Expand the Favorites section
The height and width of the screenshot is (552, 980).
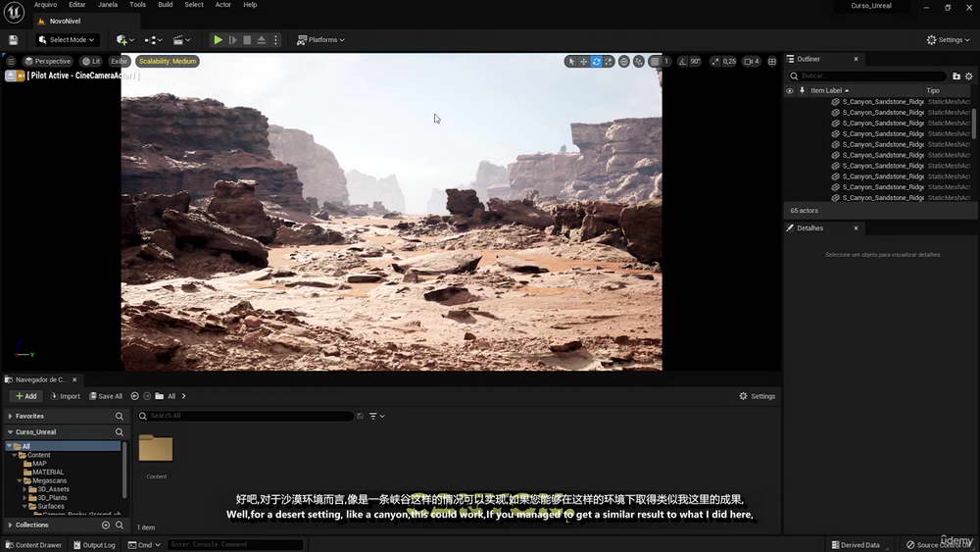pos(10,417)
